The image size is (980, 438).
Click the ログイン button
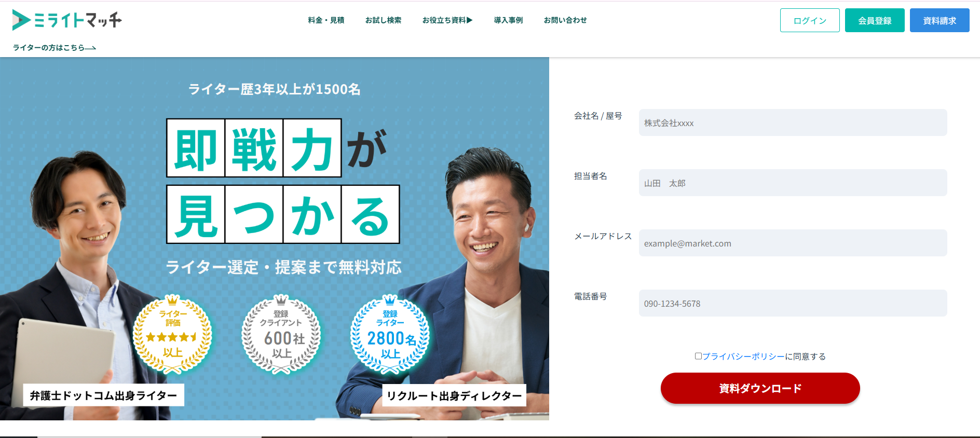coord(810,20)
